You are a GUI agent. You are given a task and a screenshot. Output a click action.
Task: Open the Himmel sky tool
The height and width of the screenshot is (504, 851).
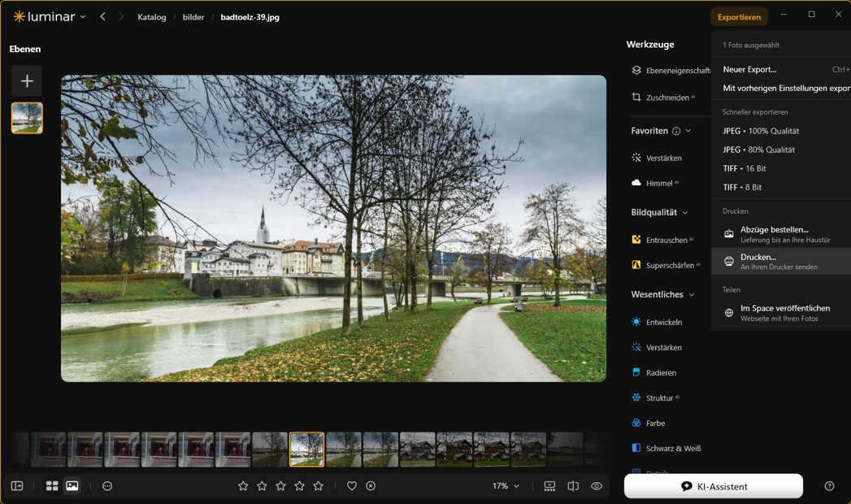(x=655, y=184)
